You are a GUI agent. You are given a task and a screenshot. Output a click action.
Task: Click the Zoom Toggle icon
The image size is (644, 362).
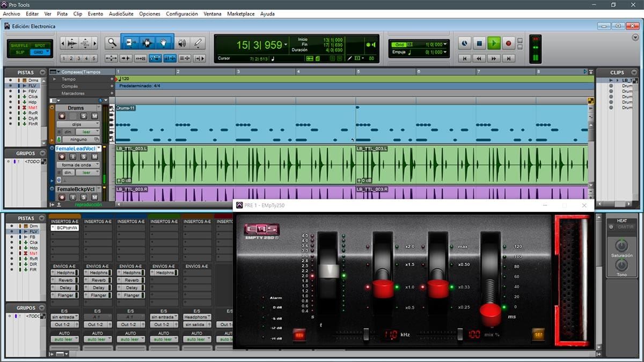112,58
